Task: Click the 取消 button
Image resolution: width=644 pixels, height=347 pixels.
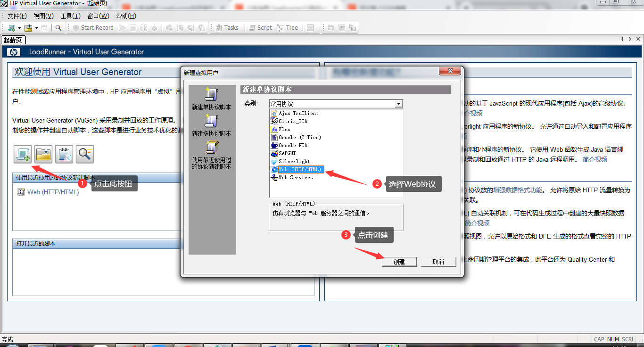Action: [438, 262]
